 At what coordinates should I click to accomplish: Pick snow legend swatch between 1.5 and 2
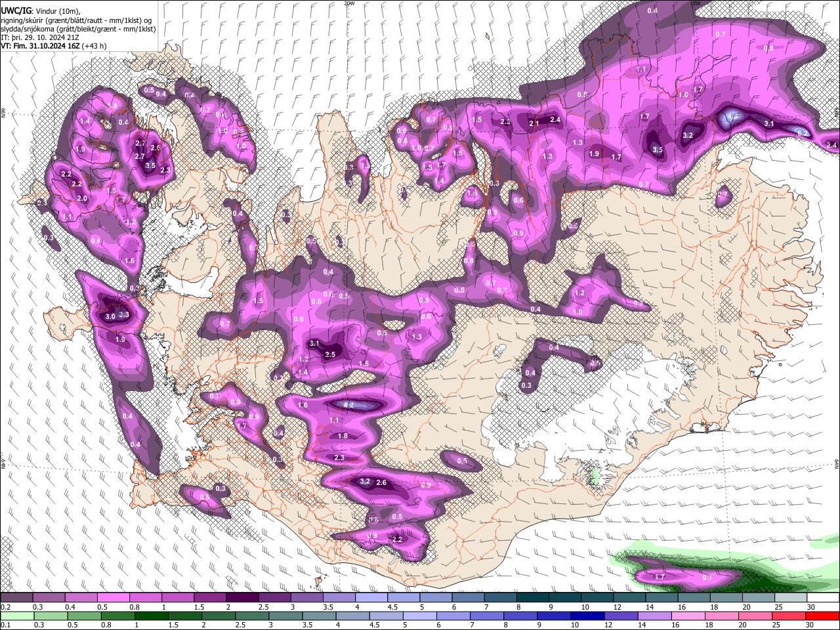(210, 597)
